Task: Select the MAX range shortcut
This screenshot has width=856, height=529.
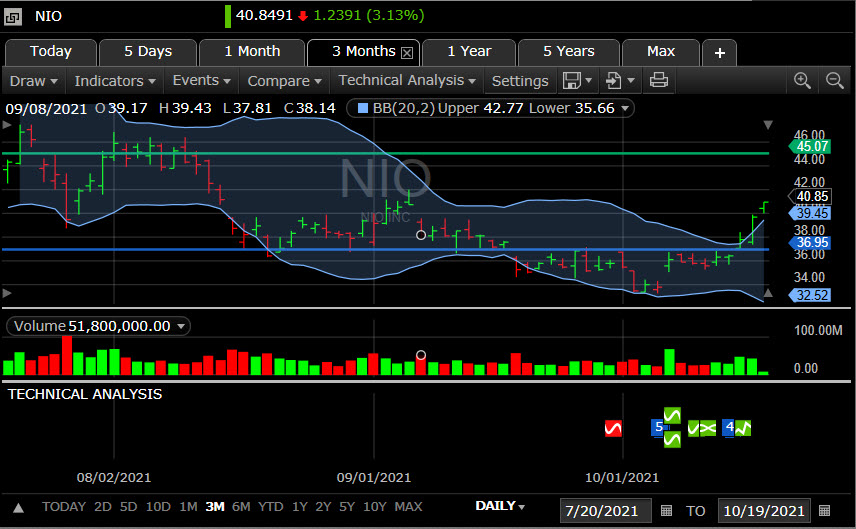Action: [x=408, y=507]
